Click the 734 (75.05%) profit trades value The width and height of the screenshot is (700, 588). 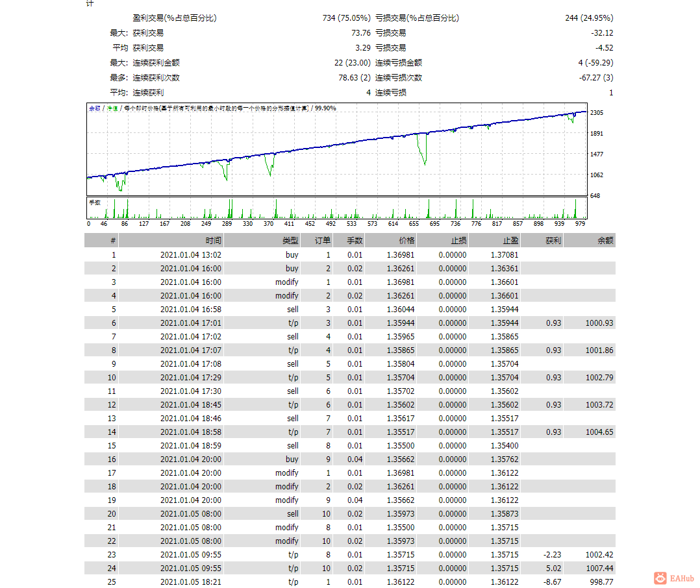(x=347, y=18)
